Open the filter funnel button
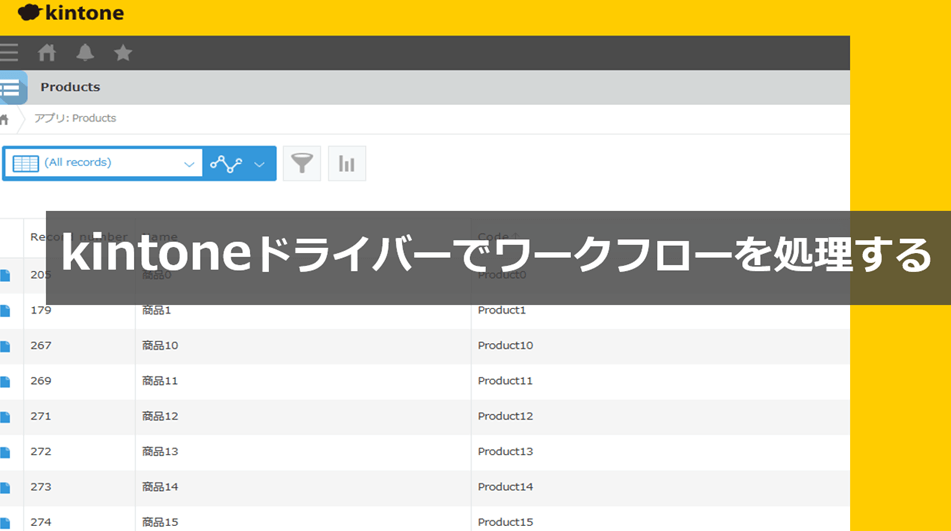 pos(302,163)
